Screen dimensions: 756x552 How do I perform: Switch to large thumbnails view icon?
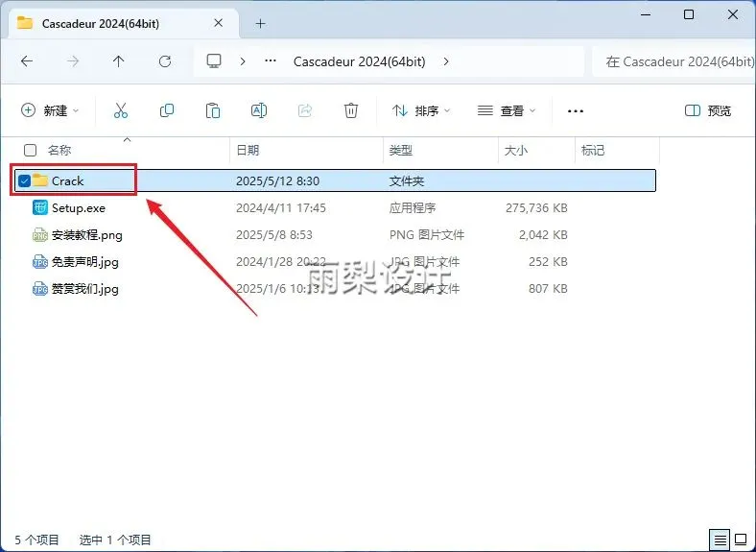point(741,540)
